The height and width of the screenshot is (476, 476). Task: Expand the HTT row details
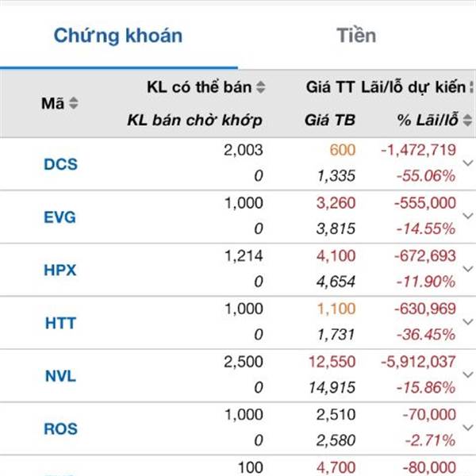click(x=467, y=321)
